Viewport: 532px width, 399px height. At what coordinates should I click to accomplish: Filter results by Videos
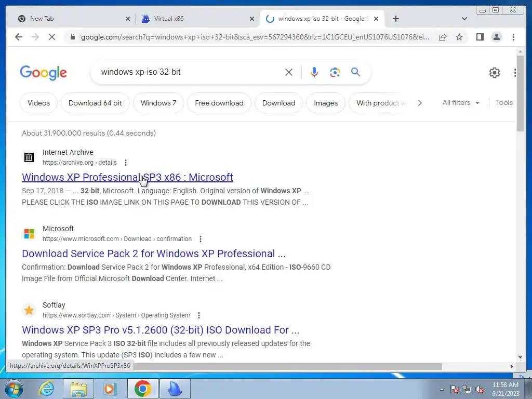click(x=38, y=103)
